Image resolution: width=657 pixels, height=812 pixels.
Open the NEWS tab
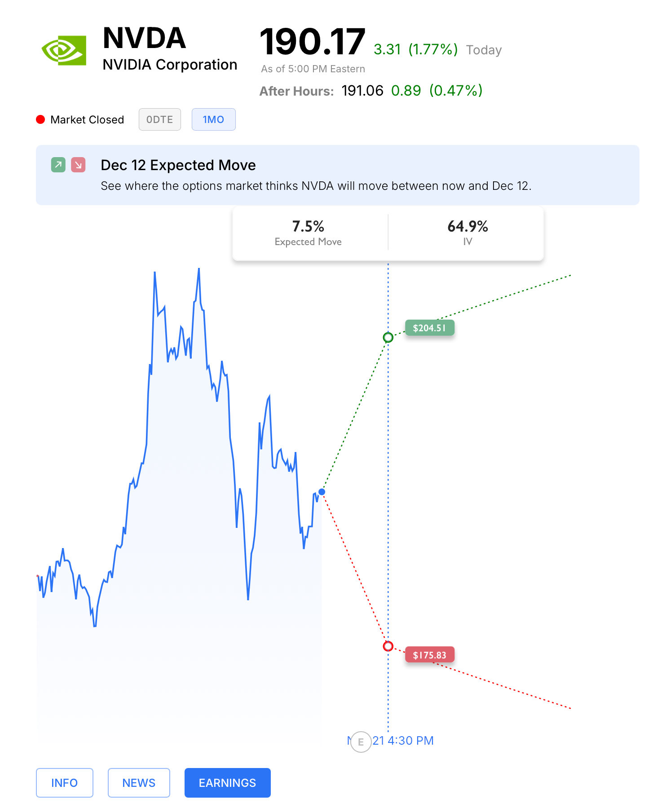pyautogui.click(x=139, y=783)
